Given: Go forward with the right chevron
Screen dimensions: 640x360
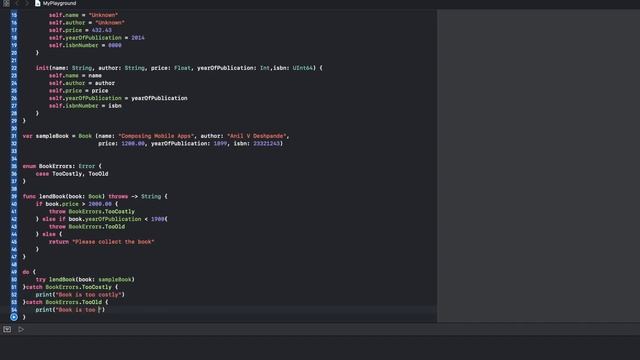Looking at the screenshot, I should tap(27, 3).
